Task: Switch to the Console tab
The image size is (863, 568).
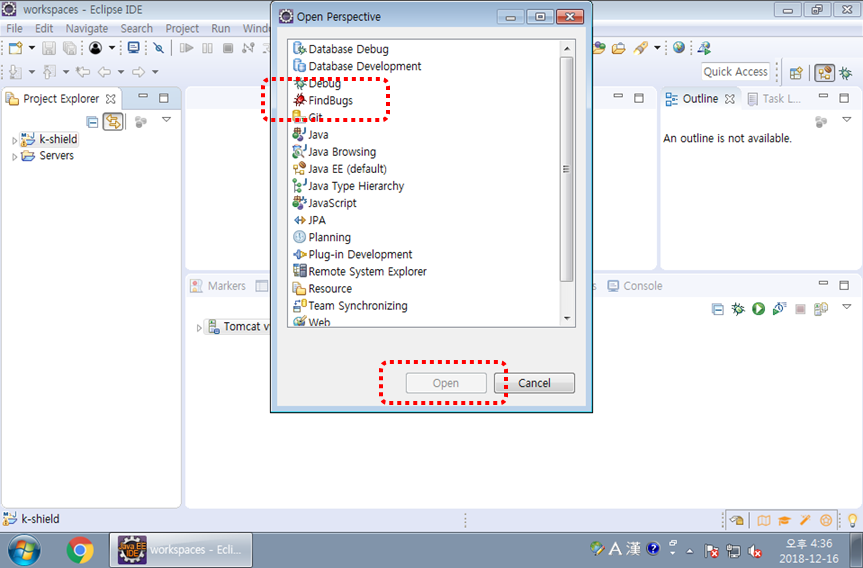Action: [635, 286]
